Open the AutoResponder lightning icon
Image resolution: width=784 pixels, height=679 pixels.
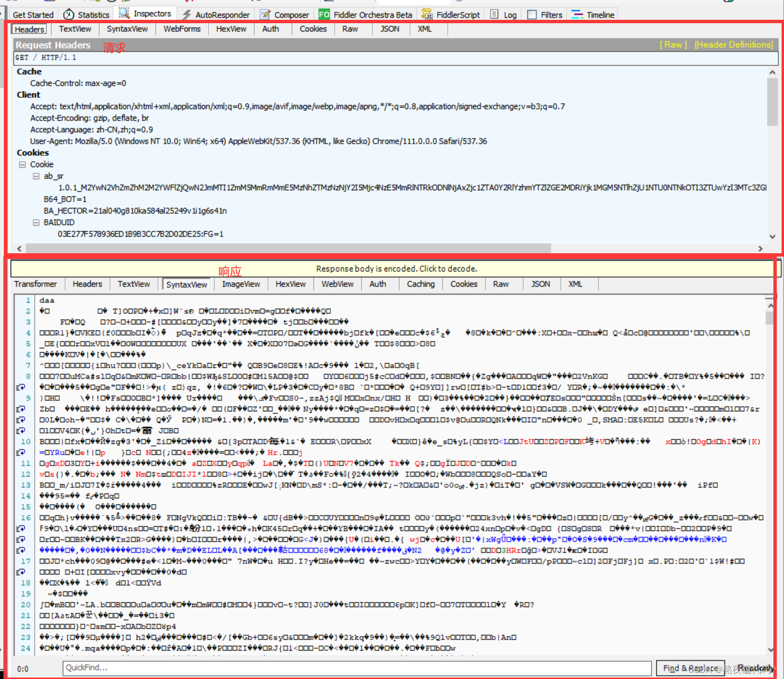[x=186, y=14]
